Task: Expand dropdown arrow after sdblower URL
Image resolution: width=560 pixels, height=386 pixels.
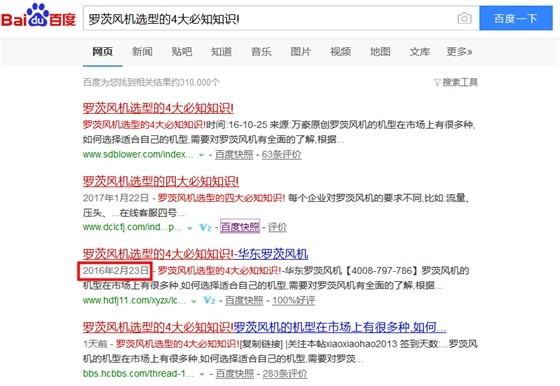Action: tap(201, 155)
